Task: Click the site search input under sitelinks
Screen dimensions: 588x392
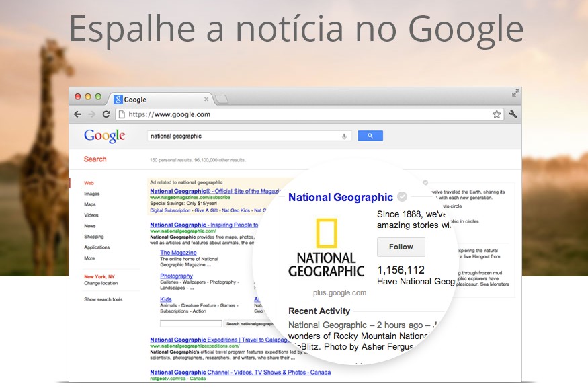Action: tap(191, 323)
